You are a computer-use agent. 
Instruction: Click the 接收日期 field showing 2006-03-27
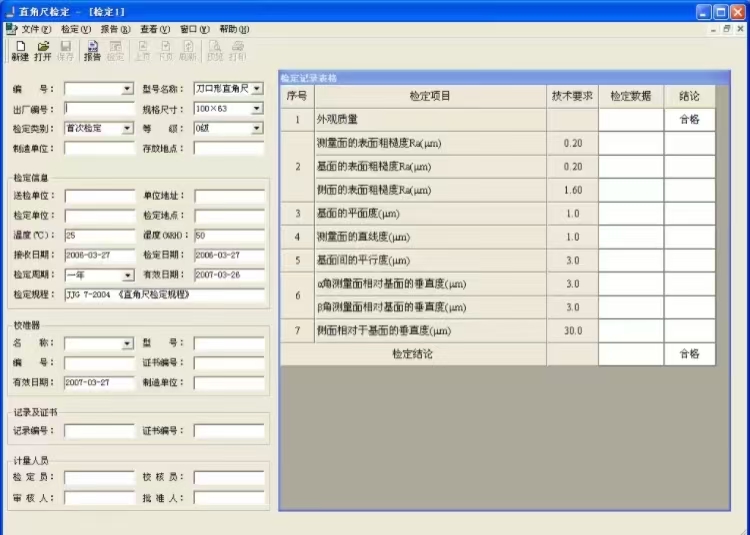click(x=99, y=255)
